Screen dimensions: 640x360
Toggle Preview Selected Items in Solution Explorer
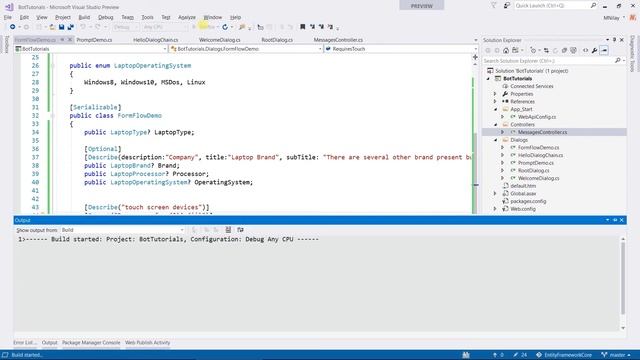click(604, 50)
